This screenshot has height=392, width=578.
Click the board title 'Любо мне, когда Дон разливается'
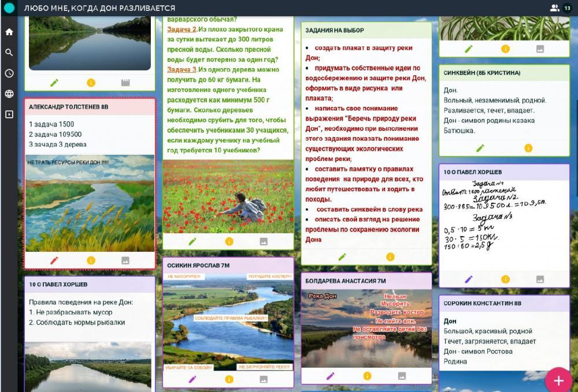99,8
